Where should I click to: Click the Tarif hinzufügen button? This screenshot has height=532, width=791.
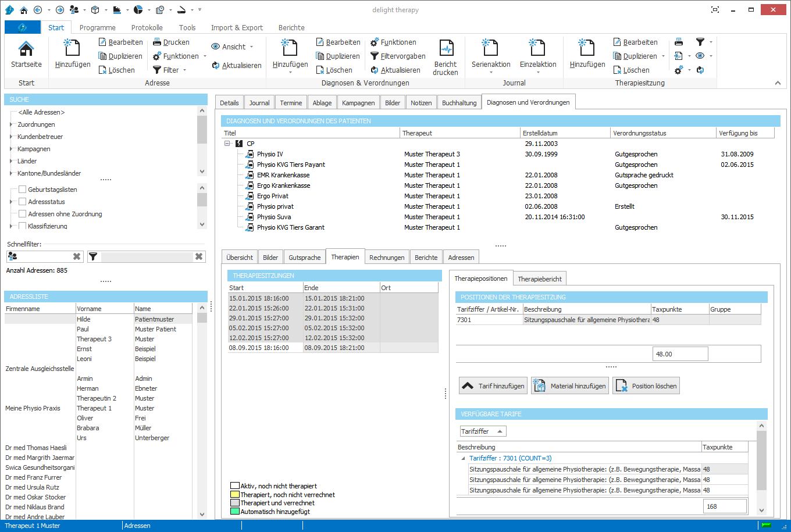click(493, 386)
